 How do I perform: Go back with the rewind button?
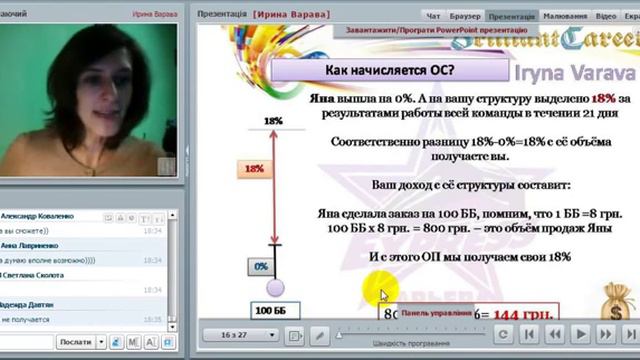click(555, 335)
